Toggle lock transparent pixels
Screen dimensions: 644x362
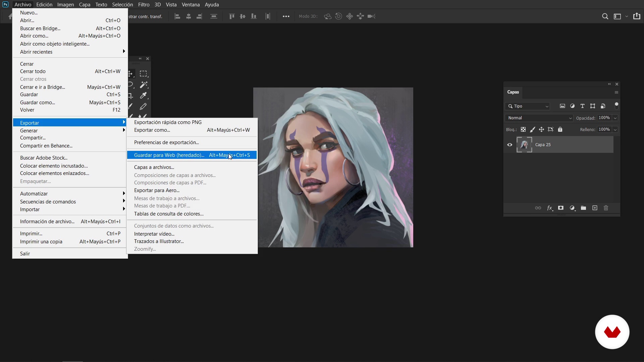pyautogui.click(x=523, y=129)
